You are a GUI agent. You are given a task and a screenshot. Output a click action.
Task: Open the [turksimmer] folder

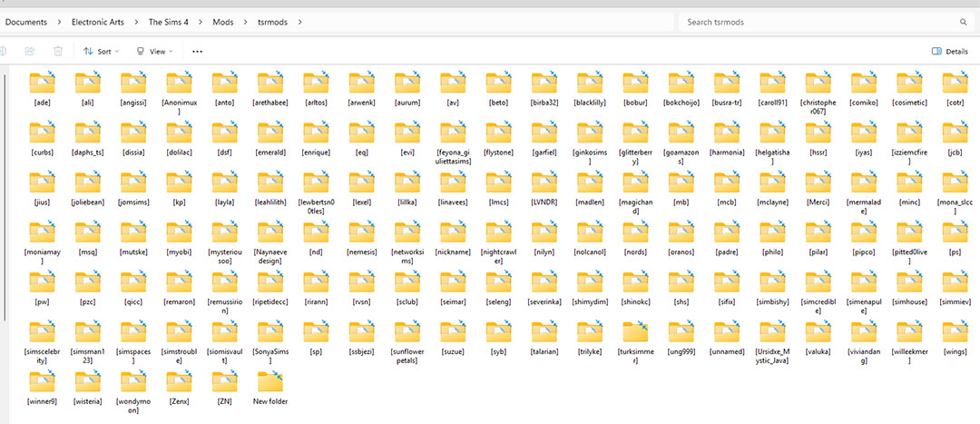635,333
